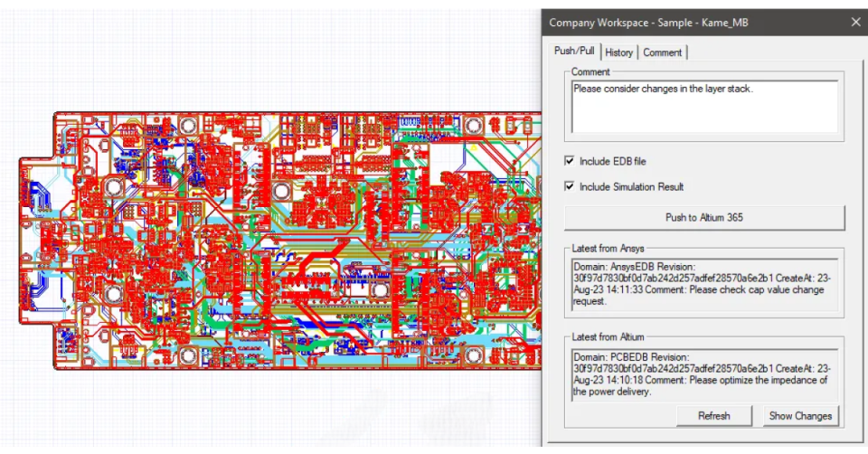Viewport: 868px width, 454px height.
Task: Switch to the Push/Pull tab
Action: tap(574, 51)
